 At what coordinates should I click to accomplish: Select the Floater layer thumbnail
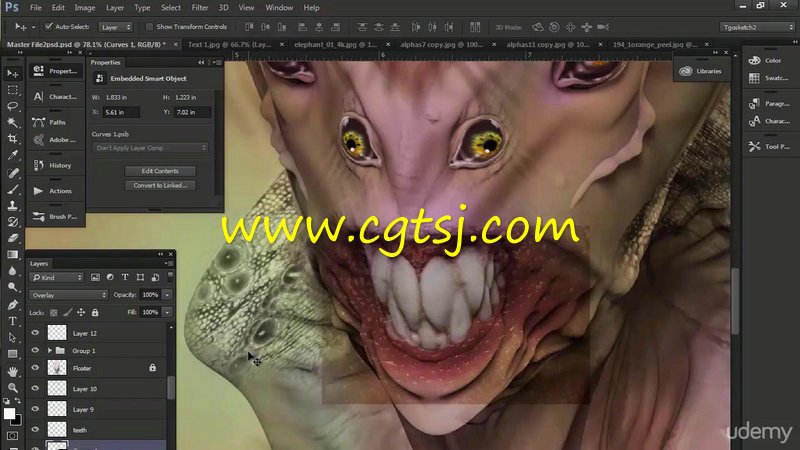(x=57, y=368)
